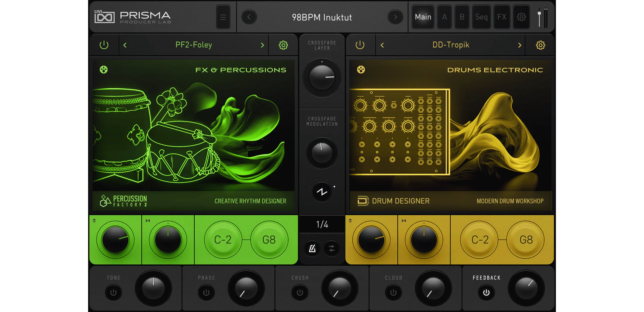Viewport: 644px width, 312px height.
Task: Open global settings gear in top bar
Action: (x=521, y=17)
